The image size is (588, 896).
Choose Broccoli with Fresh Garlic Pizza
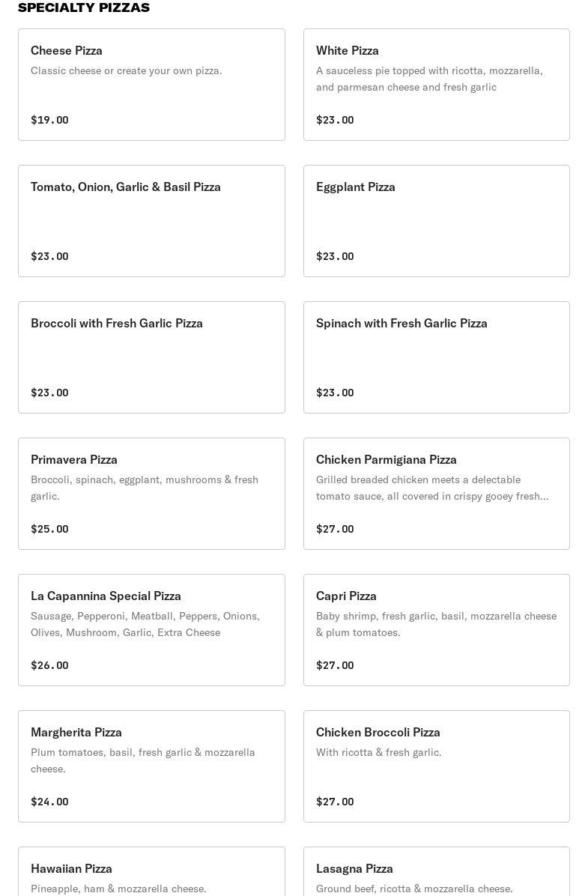click(151, 357)
